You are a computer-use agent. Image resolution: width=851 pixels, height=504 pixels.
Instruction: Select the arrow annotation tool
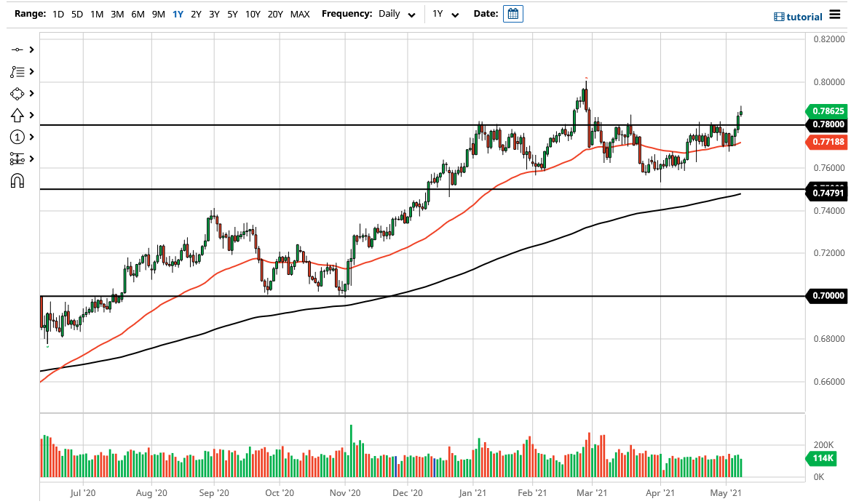click(18, 115)
